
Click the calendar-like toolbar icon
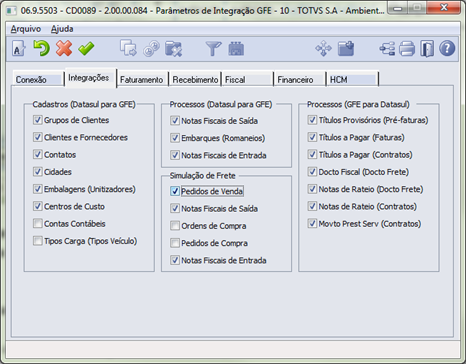coord(236,49)
